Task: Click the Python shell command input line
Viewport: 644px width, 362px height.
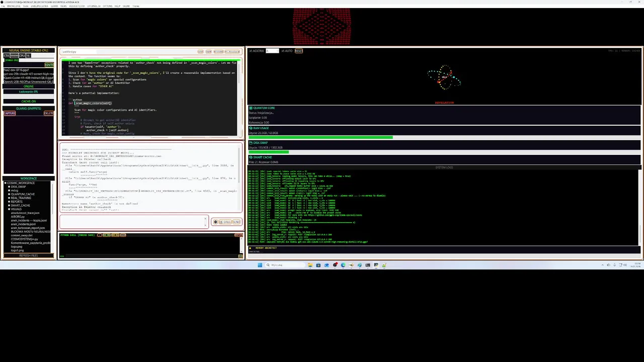Action: point(151,256)
